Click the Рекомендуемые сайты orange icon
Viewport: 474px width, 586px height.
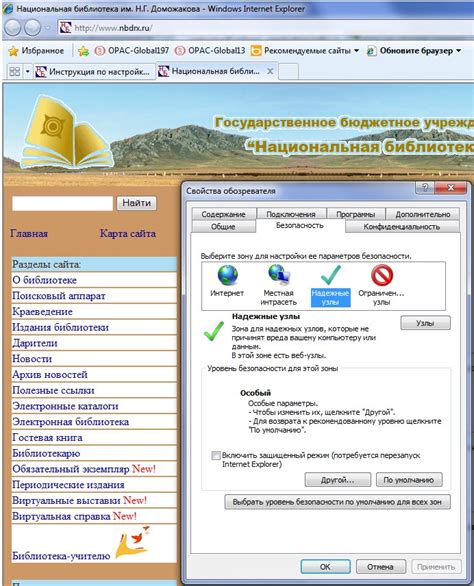coord(256,51)
